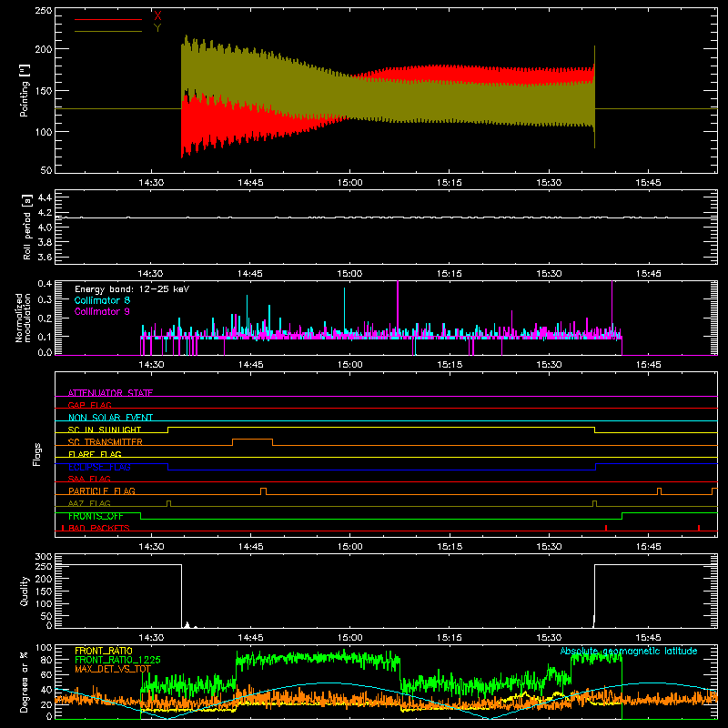The height and width of the screenshot is (728, 728).
Task: Click the Flags axis title
Action: pyautogui.click(x=36, y=454)
